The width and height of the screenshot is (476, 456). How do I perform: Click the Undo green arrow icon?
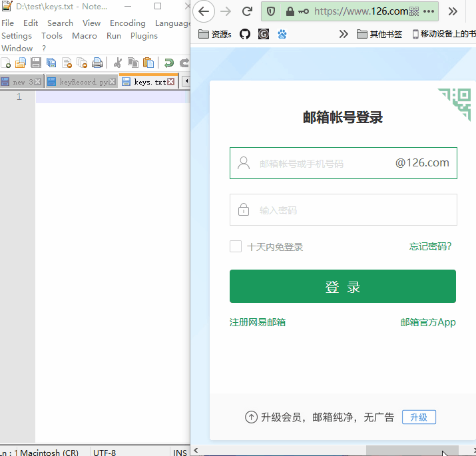pos(168,63)
